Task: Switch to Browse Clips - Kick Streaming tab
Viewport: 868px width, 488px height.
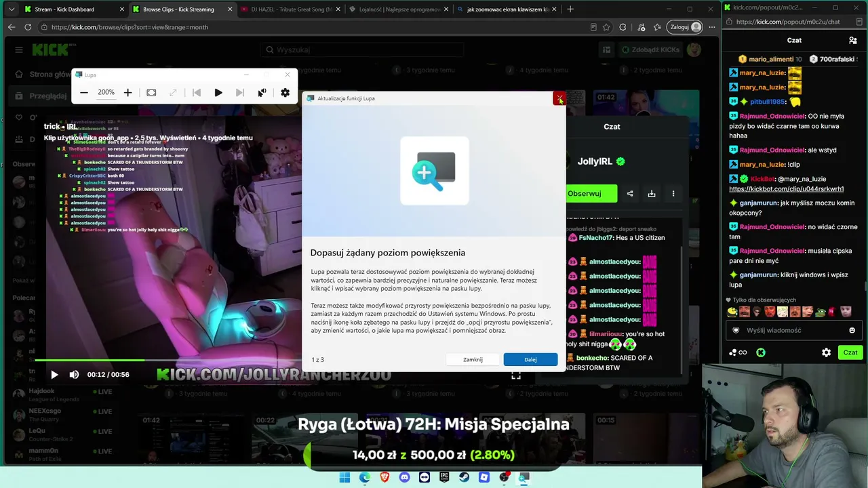Action: point(181,9)
